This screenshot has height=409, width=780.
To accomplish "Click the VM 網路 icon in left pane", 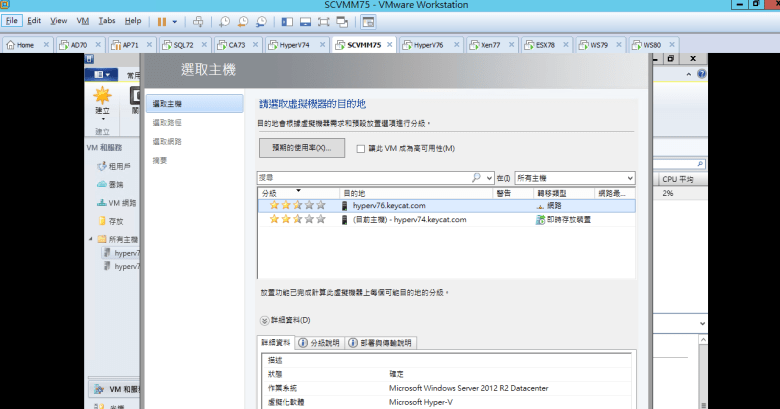I will pos(102,202).
